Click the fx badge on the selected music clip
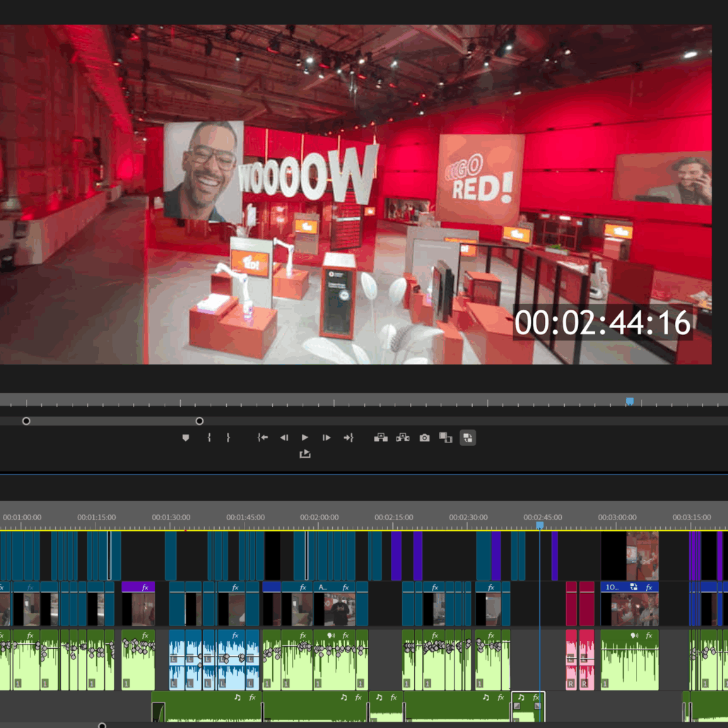The width and height of the screenshot is (728, 728). pyautogui.click(x=536, y=698)
